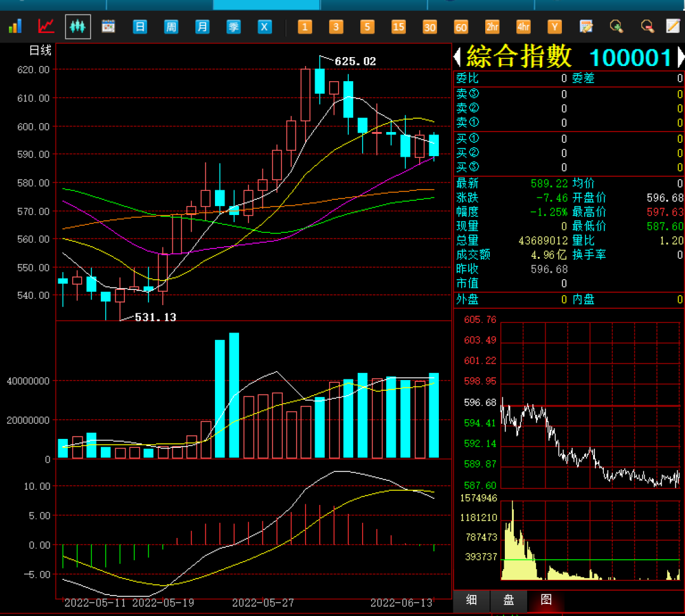This screenshot has width=685, height=616.
Task: Click the blue X period icon
Action: [264, 27]
